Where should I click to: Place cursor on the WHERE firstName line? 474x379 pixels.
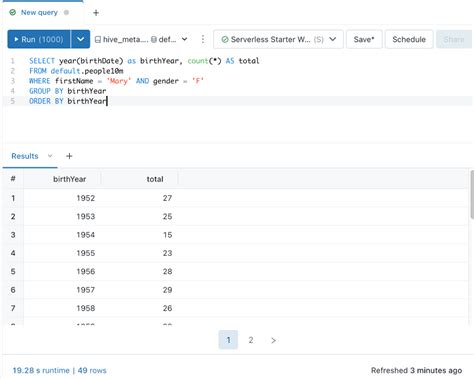coord(116,81)
